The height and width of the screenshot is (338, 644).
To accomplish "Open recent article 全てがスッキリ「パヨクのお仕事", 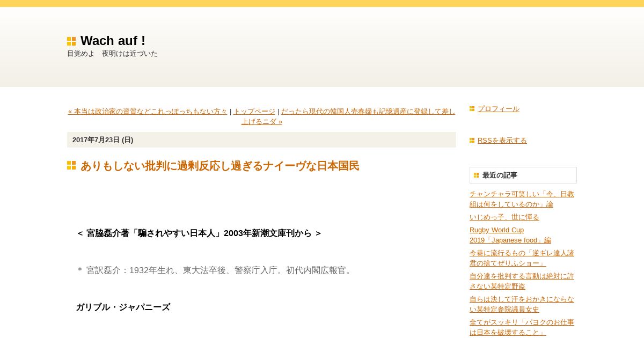I will click(x=522, y=327).
